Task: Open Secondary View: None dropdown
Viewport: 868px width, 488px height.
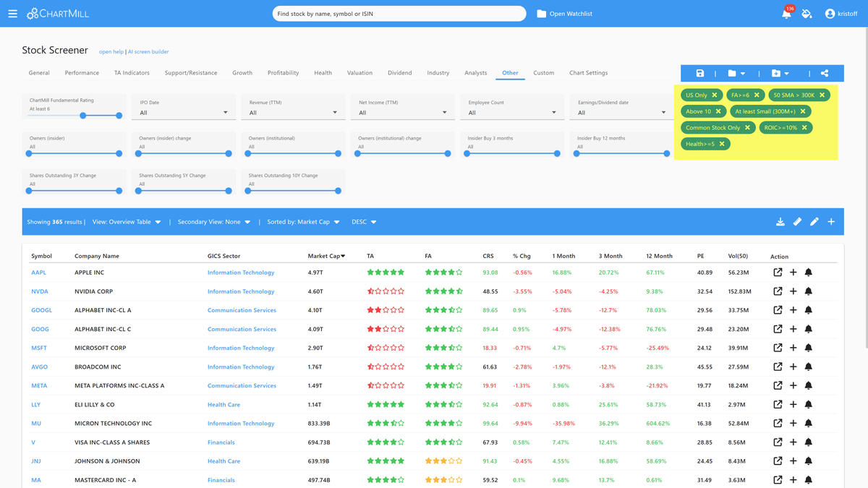Action: click(214, 222)
